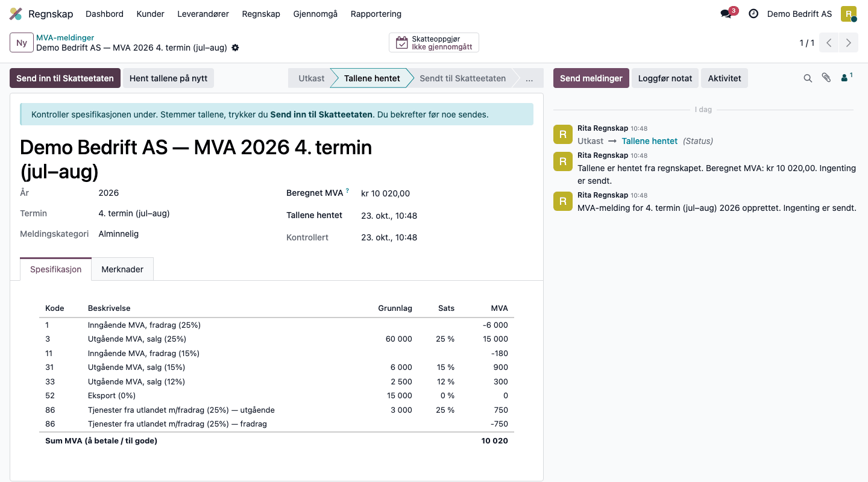The width and height of the screenshot is (868, 482).
Task: Open the messages icon with 3 badge
Action: tap(728, 14)
